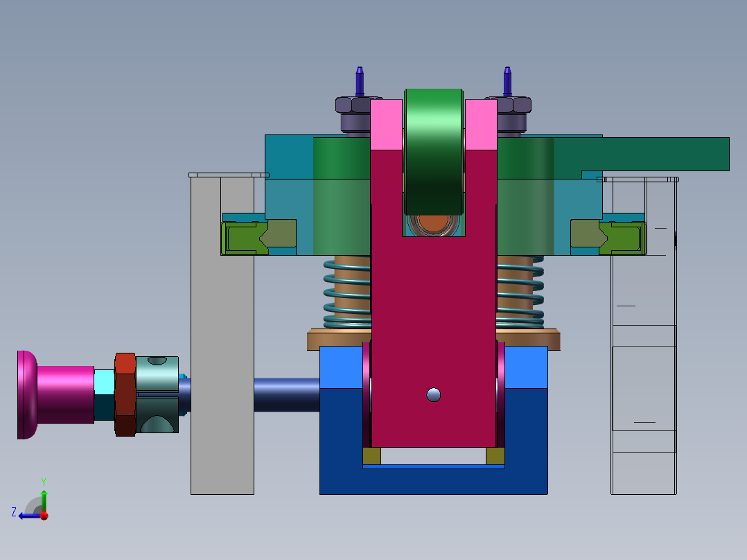Select the magenta knob on the shaft end

[x=55, y=394]
